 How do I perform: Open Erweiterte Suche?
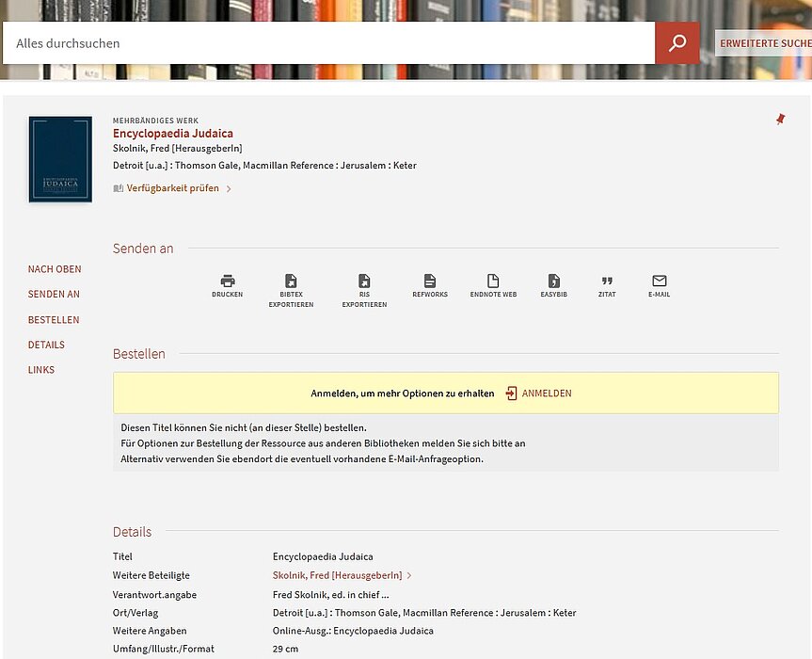click(x=764, y=43)
